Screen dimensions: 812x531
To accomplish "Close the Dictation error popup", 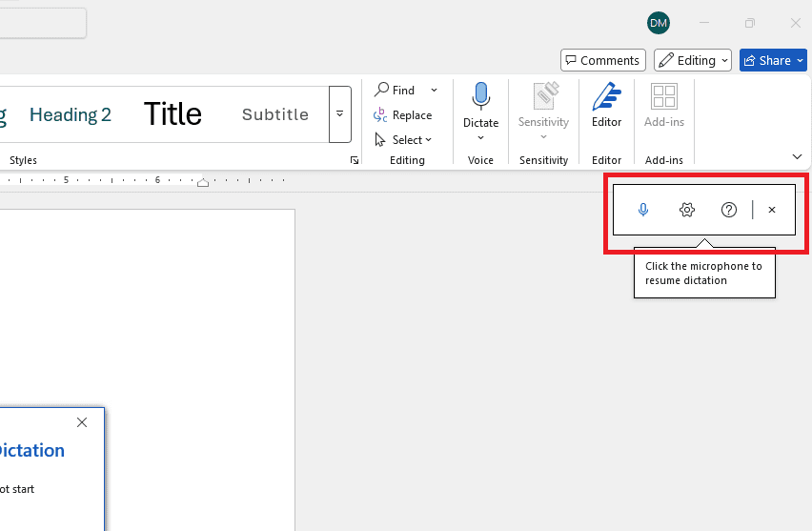I will pyautogui.click(x=82, y=422).
